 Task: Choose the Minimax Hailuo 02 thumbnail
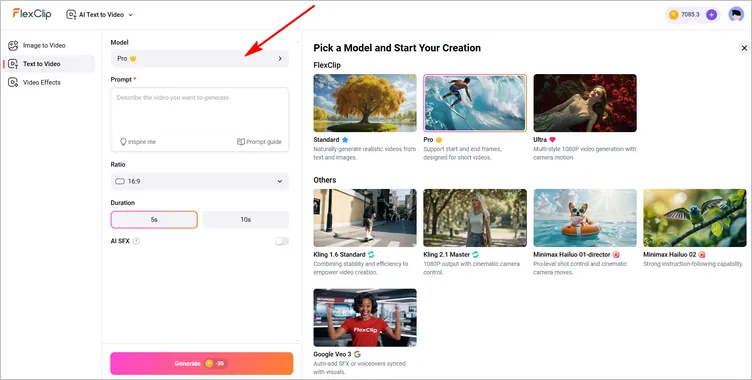(695, 218)
